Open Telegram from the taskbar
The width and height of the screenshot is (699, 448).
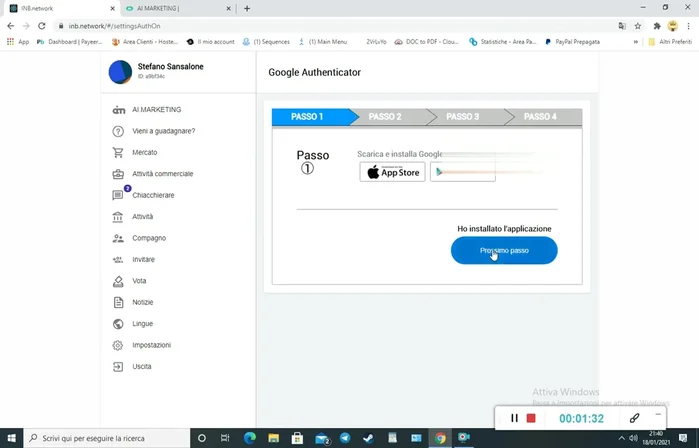click(345, 438)
